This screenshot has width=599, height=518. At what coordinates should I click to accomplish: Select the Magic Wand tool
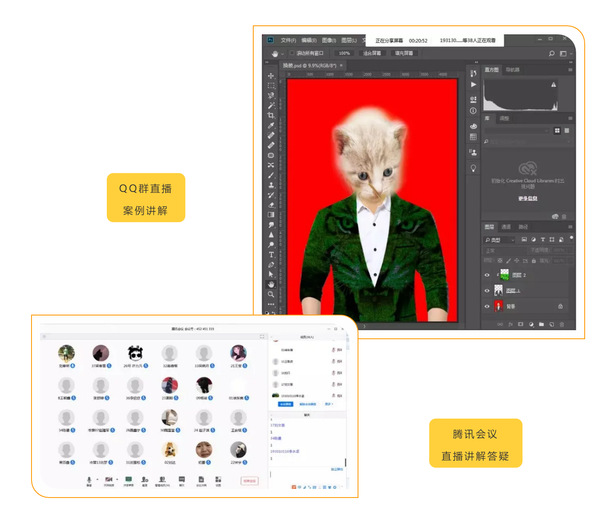coord(271,105)
